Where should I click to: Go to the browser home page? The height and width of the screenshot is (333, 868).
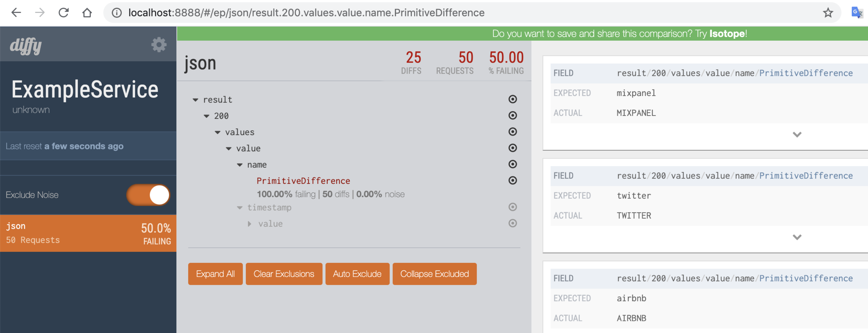[87, 13]
